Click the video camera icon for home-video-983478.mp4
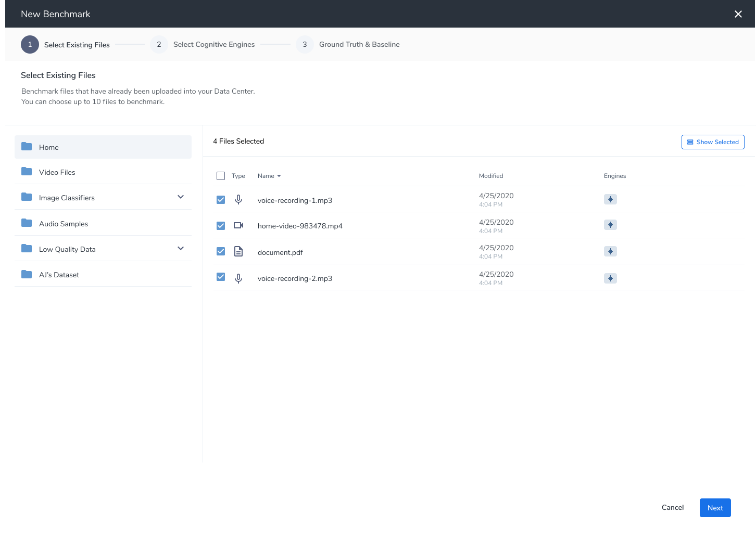This screenshot has width=756, height=552. pos(238,225)
